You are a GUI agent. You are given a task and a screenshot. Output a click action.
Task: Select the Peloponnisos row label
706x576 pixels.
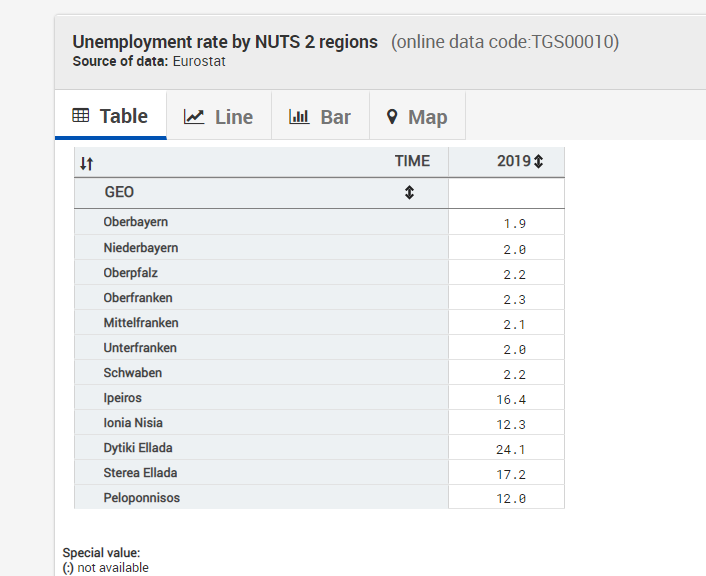(x=141, y=498)
